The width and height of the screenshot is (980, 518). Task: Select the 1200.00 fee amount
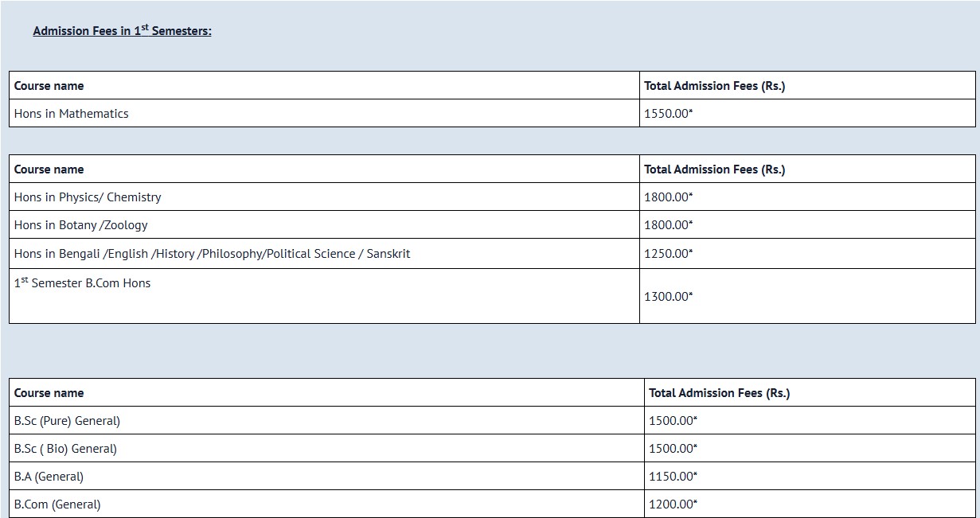pyautogui.click(x=673, y=504)
